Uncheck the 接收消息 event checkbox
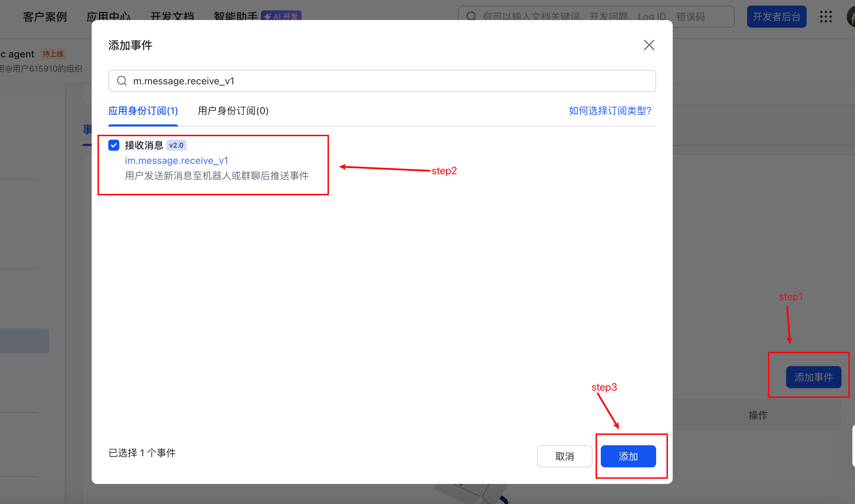 click(x=114, y=145)
